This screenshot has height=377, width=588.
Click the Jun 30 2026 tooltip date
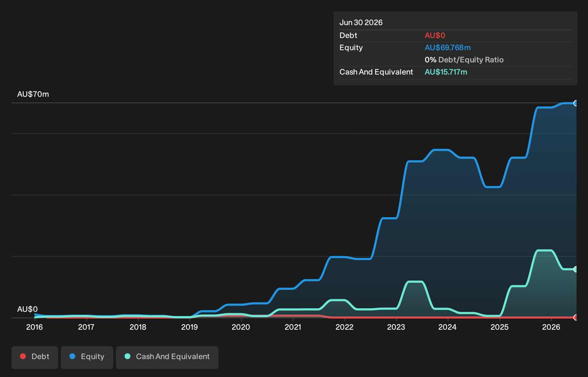[361, 23]
